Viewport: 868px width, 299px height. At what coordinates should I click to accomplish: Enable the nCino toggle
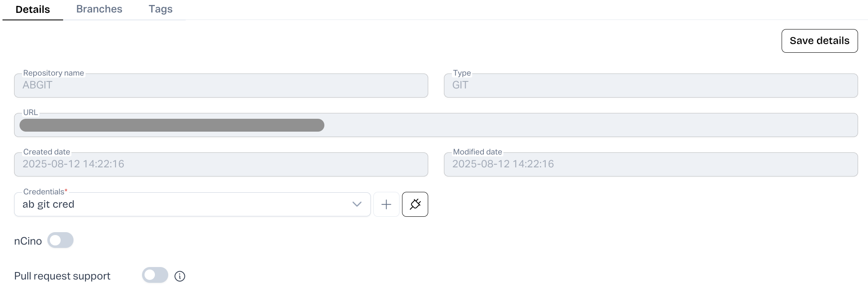(60, 240)
